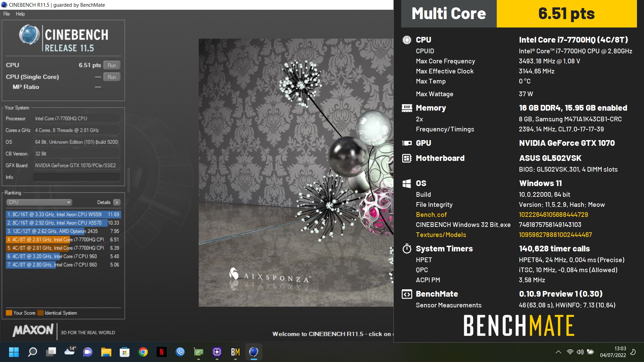Click the Cinebench globe logo
The height and width of the screenshot is (362, 644).
click(x=30, y=35)
